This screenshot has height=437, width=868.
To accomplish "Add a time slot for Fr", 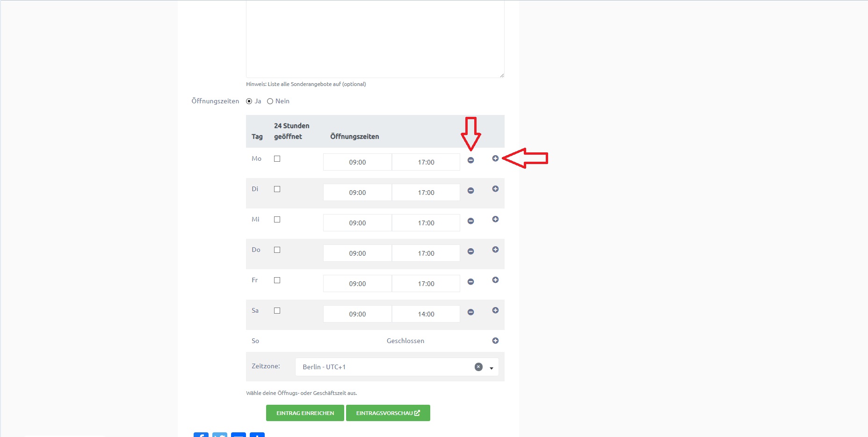I will click(x=495, y=280).
